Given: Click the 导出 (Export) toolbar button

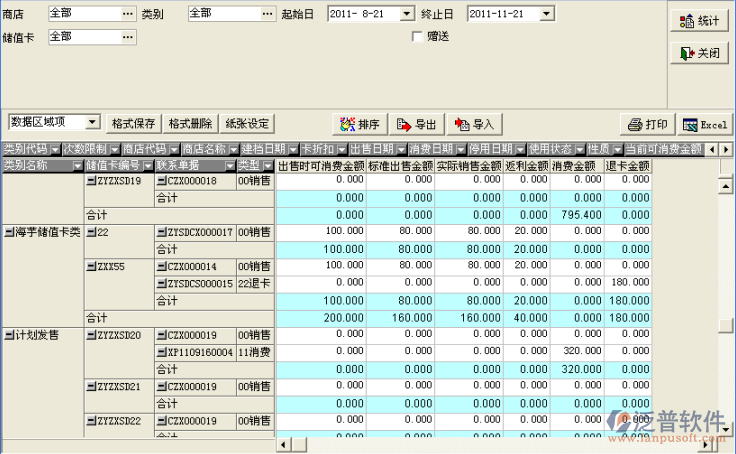Looking at the screenshot, I should (x=416, y=124).
